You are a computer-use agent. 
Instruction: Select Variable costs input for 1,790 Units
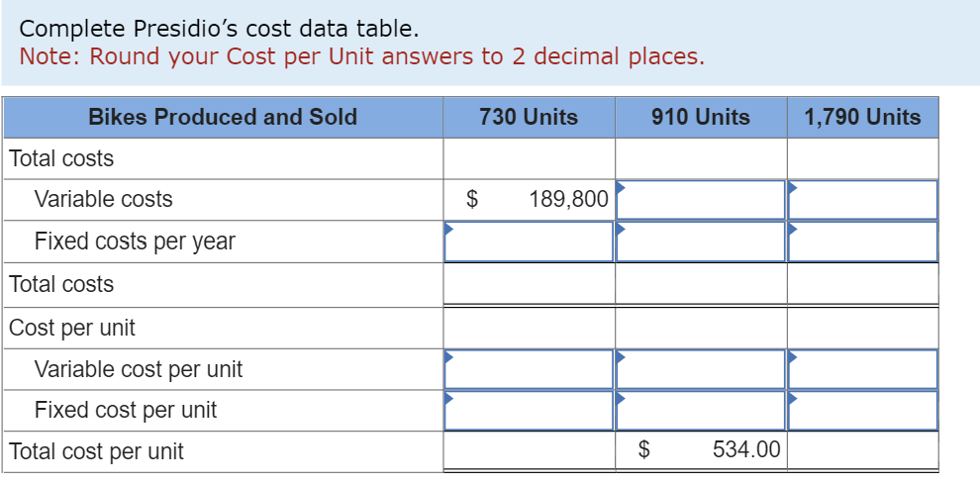(863, 200)
